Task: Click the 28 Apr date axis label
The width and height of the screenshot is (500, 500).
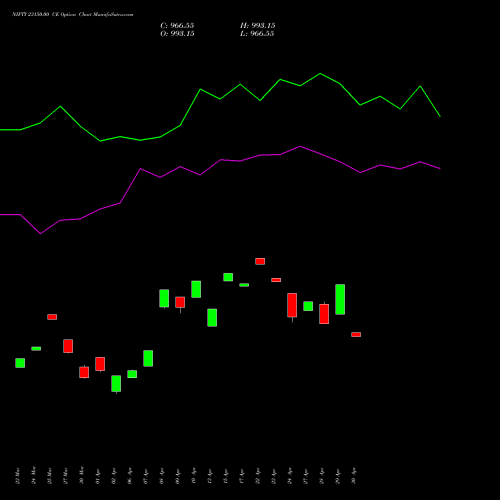Action: [x=322, y=476]
